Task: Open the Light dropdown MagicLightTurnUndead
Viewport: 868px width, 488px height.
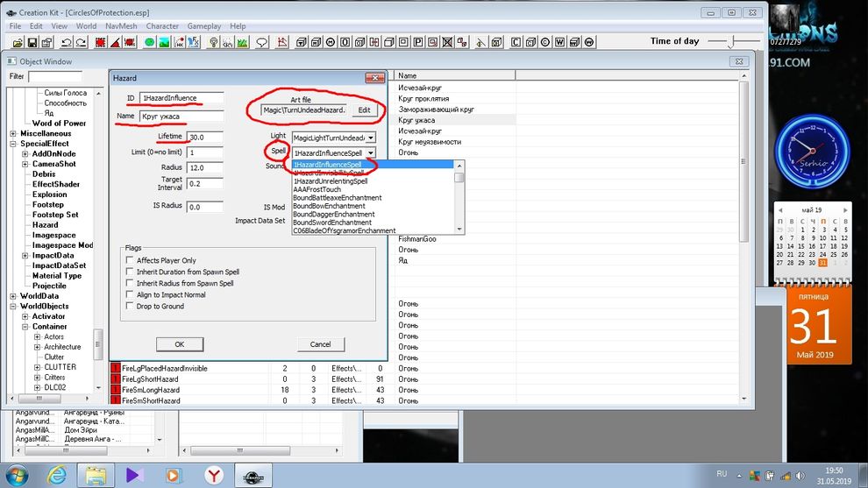Action: pyautogui.click(x=371, y=138)
